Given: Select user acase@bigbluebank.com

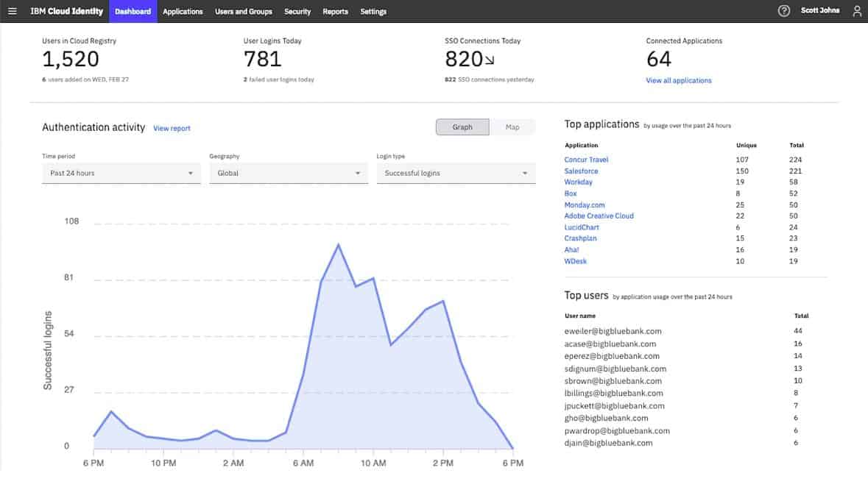Looking at the screenshot, I should [610, 344].
